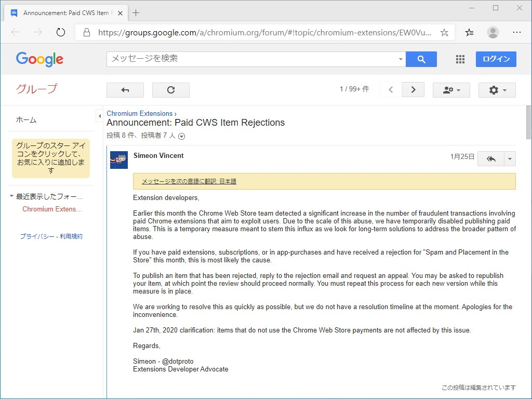Reply to Simeon Vincent's message

click(x=490, y=158)
